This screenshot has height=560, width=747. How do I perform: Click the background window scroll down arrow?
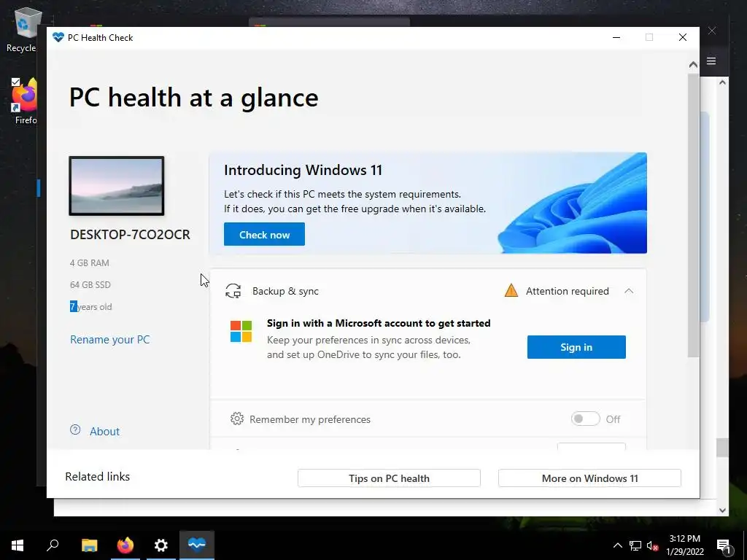tap(722, 510)
